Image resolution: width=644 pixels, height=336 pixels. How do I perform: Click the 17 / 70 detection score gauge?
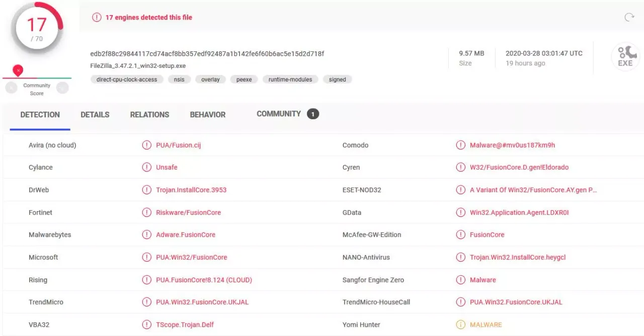[x=36, y=29]
